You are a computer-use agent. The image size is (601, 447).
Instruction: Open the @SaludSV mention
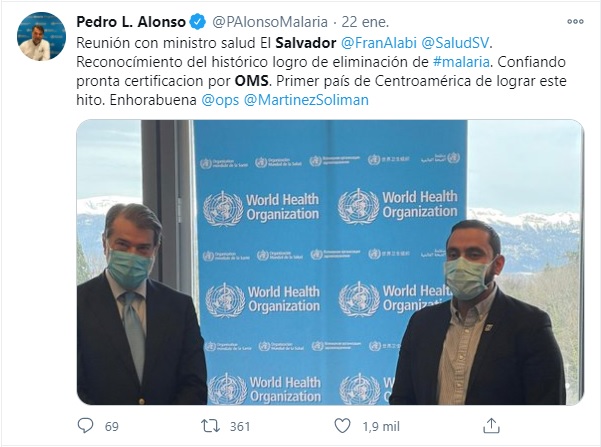point(455,43)
